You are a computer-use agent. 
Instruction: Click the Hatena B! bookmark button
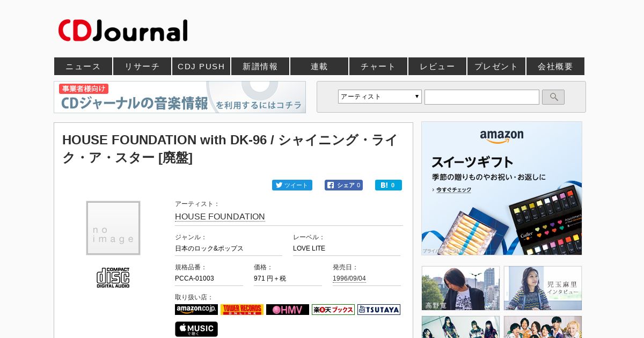(x=389, y=185)
